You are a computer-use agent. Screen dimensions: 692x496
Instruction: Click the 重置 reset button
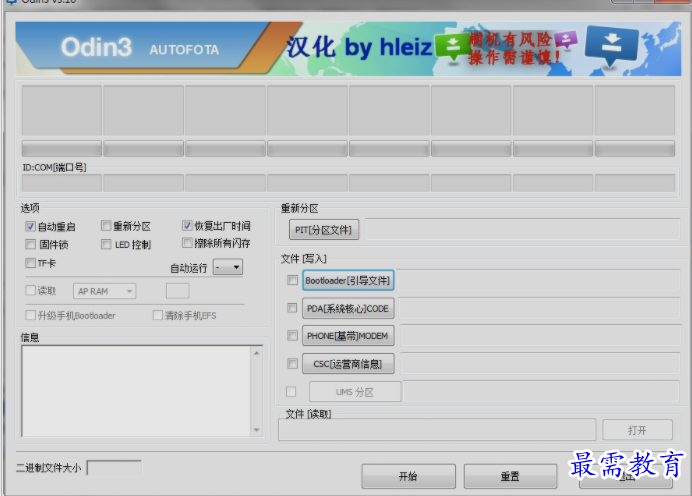click(x=510, y=476)
